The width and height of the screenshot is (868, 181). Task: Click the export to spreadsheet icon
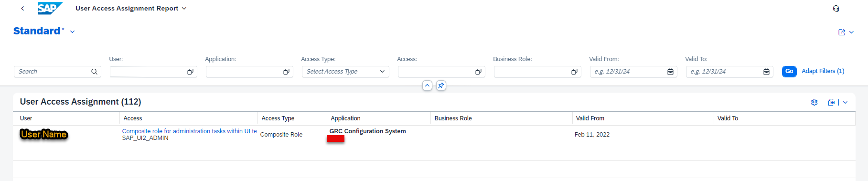click(831, 102)
